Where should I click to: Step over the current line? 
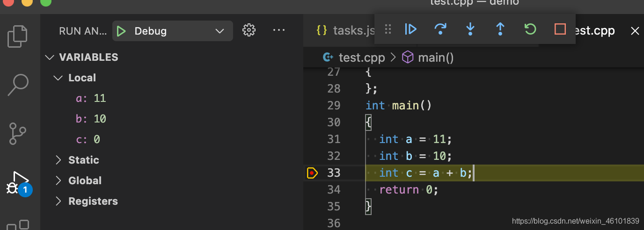440,29
